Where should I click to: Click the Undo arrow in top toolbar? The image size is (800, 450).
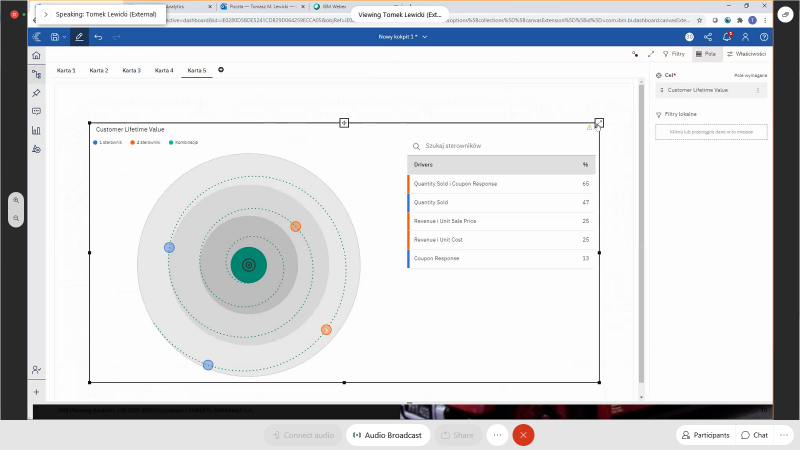tap(98, 36)
